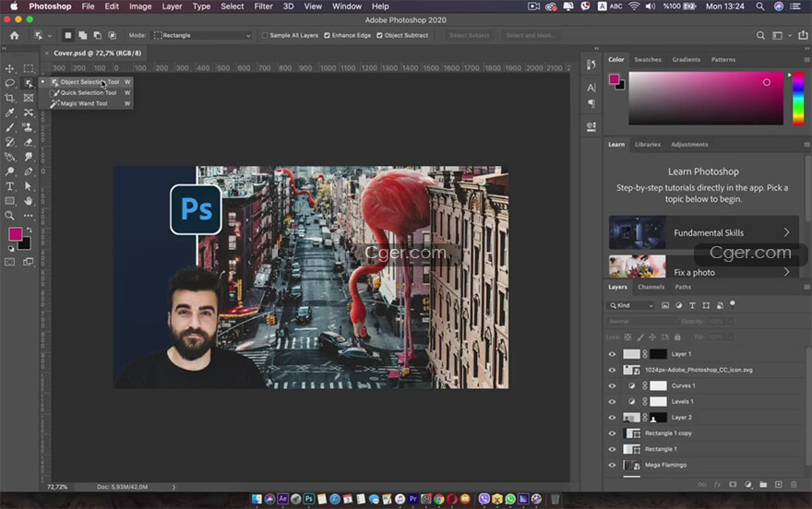812x509 pixels.
Task: Open the Layer menu
Action: (x=172, y=6)
